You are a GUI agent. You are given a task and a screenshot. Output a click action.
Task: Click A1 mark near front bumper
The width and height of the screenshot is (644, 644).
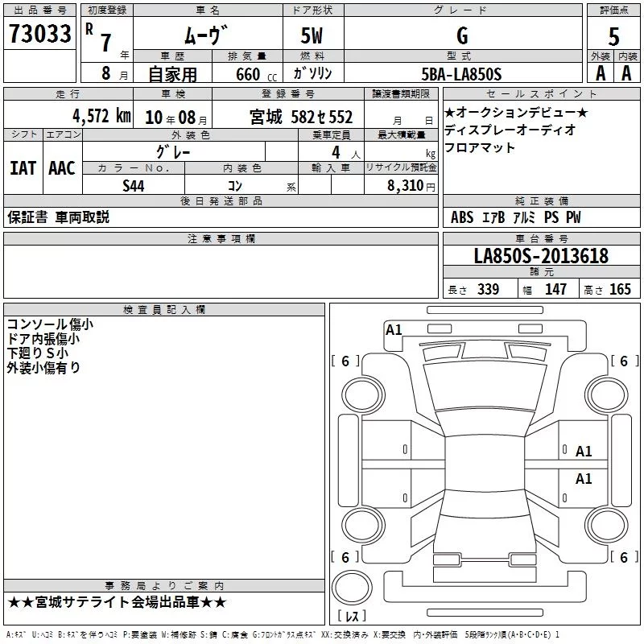point(394,330)
